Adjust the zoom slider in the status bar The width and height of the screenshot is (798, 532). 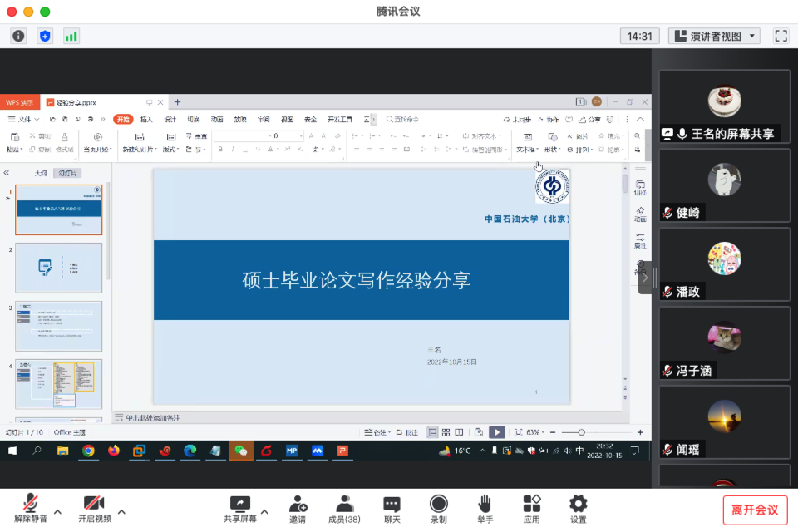pos(582,432)
